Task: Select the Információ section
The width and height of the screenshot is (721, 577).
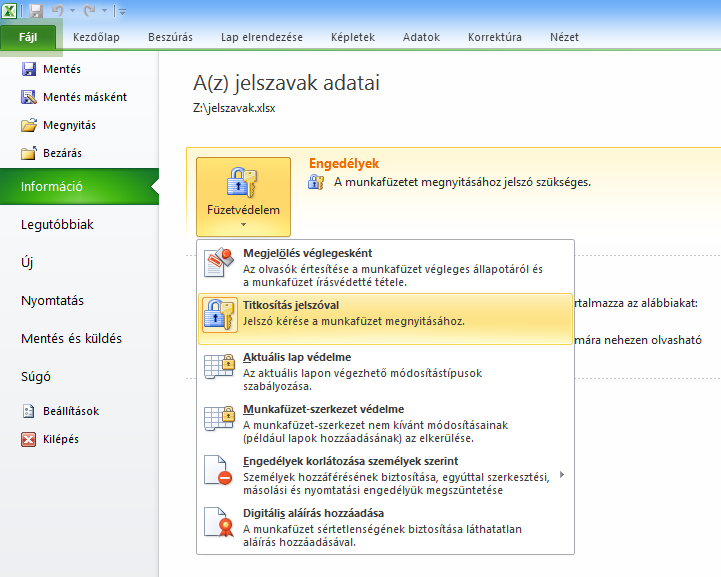Action: 79,186
